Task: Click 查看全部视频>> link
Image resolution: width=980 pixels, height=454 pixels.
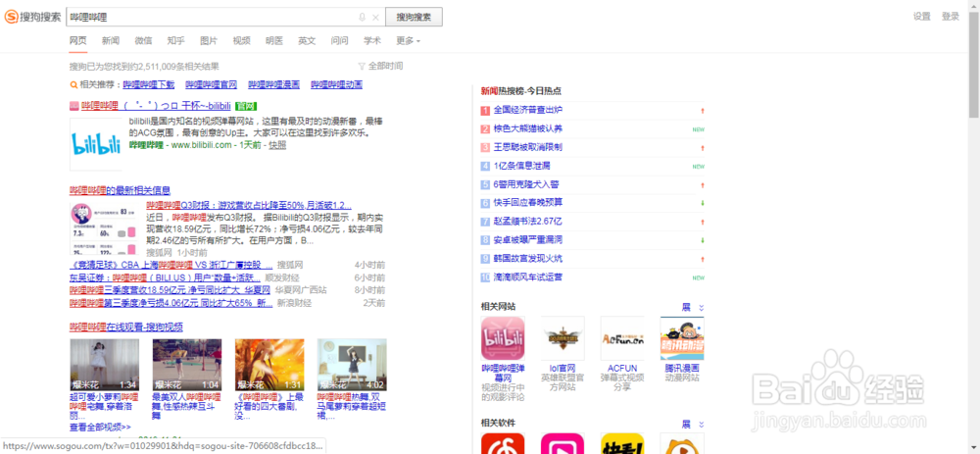Action: click(100, 428)
